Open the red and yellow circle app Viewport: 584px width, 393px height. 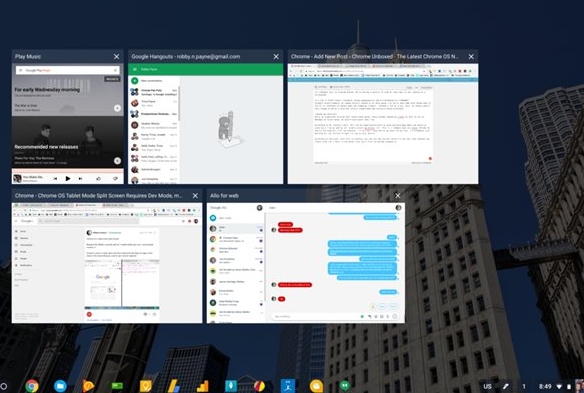click(x=259, y=386)
